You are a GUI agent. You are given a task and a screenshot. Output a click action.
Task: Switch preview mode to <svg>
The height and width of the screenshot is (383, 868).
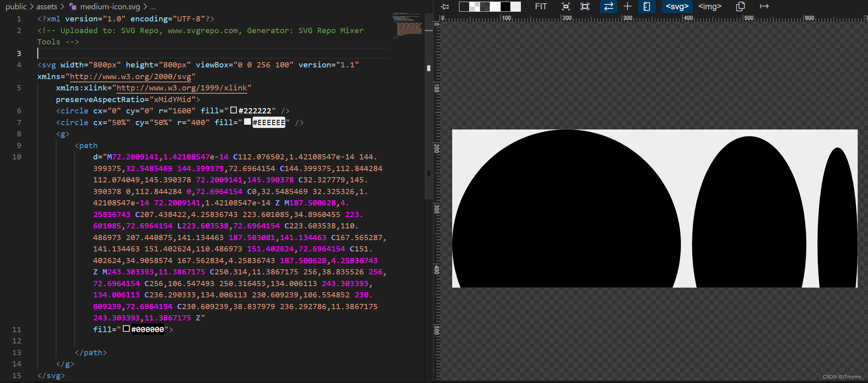(677, 6)
